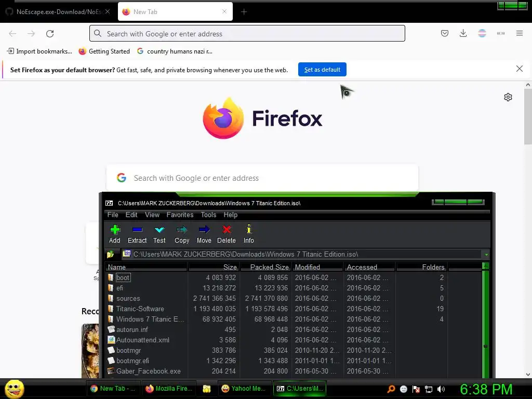
Task: Expand the 7-Zip address path dropdown
Action: tap(486, 255)
